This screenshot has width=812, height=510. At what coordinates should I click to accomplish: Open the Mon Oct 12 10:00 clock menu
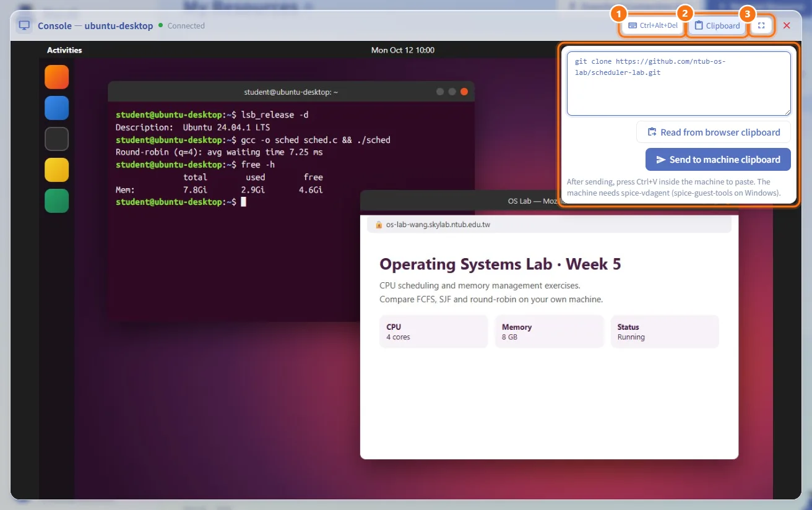click(x=403, y=50)
